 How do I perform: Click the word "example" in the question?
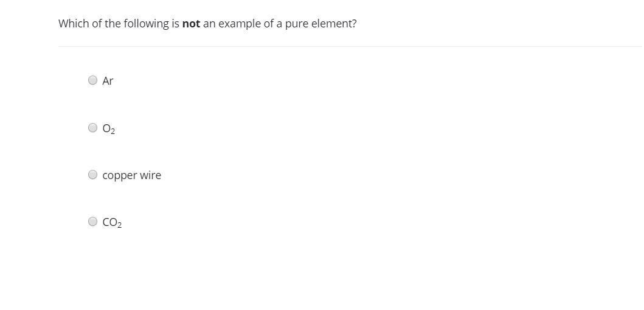[239, 24]
